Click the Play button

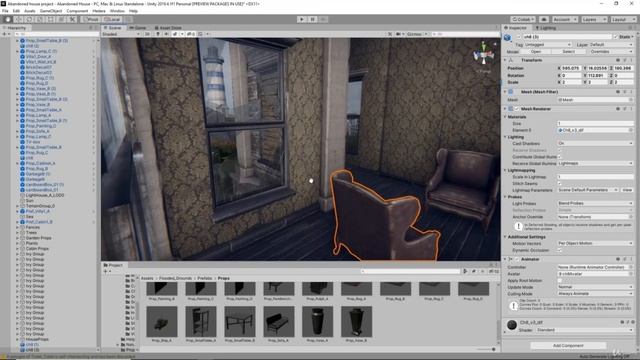click(302, 19)
